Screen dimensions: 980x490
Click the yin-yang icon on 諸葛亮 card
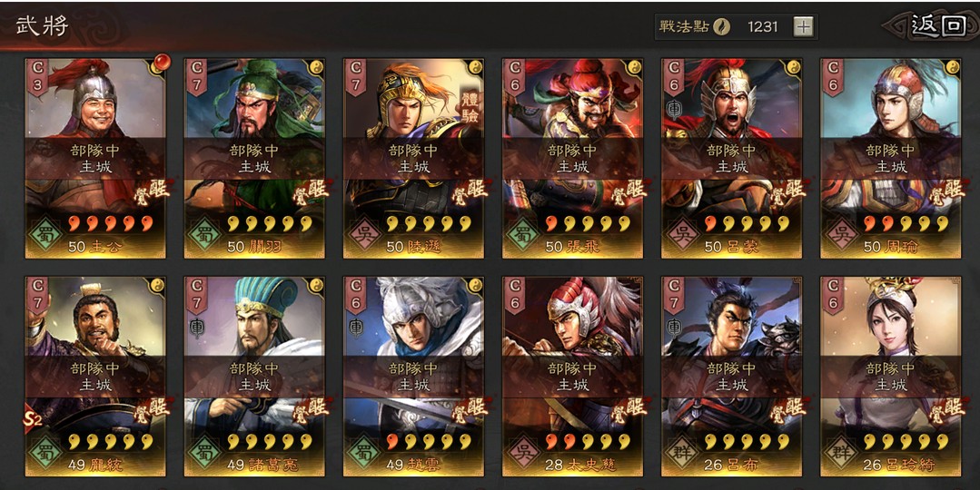click(x=317, y=285)
